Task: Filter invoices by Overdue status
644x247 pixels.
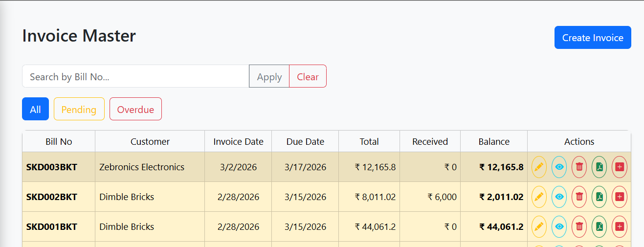Action: pyautogui.click(x=135, y=109)
